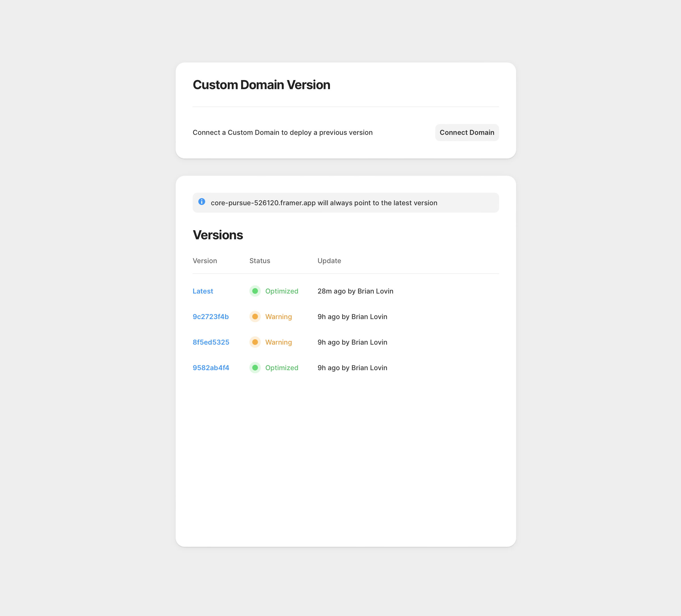Click green status dot for 9582ab4f4
This screenshot has width=681, height=616.
coord(255,368)
